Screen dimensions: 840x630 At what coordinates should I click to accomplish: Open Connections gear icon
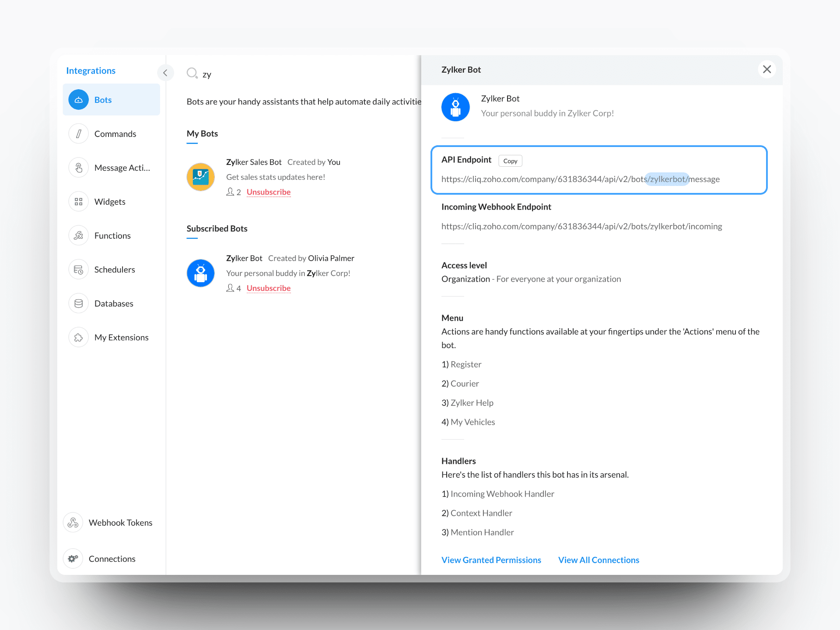[x=73, y=559]
